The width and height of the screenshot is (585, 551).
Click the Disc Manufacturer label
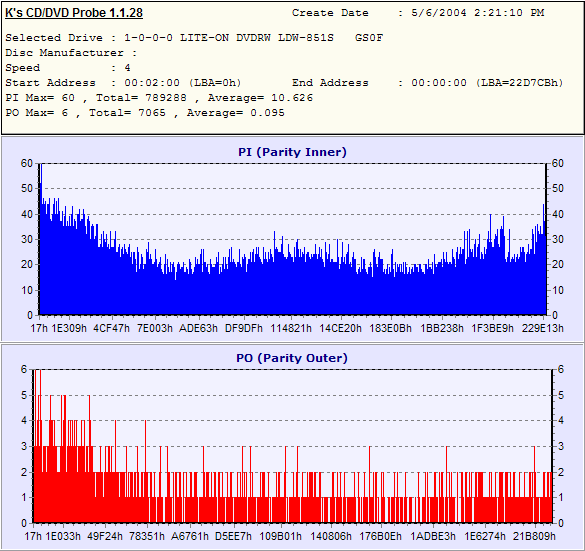(65, 53)
